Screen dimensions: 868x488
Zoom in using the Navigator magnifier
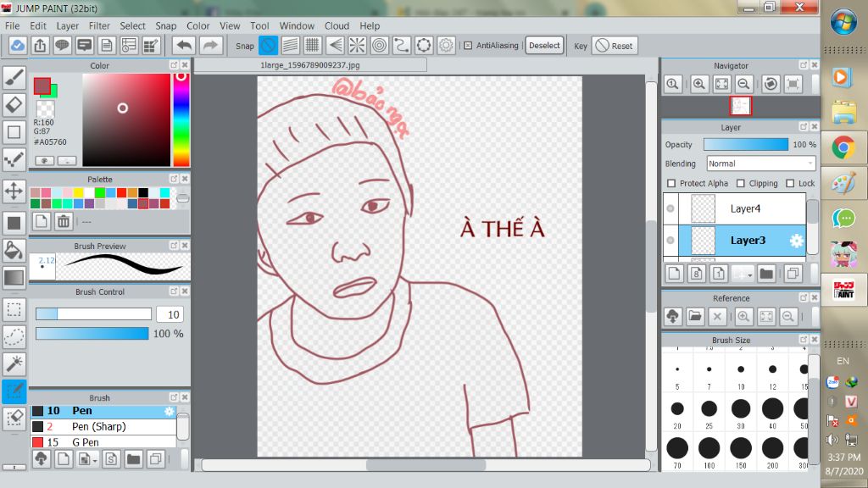tap(698, 84)
